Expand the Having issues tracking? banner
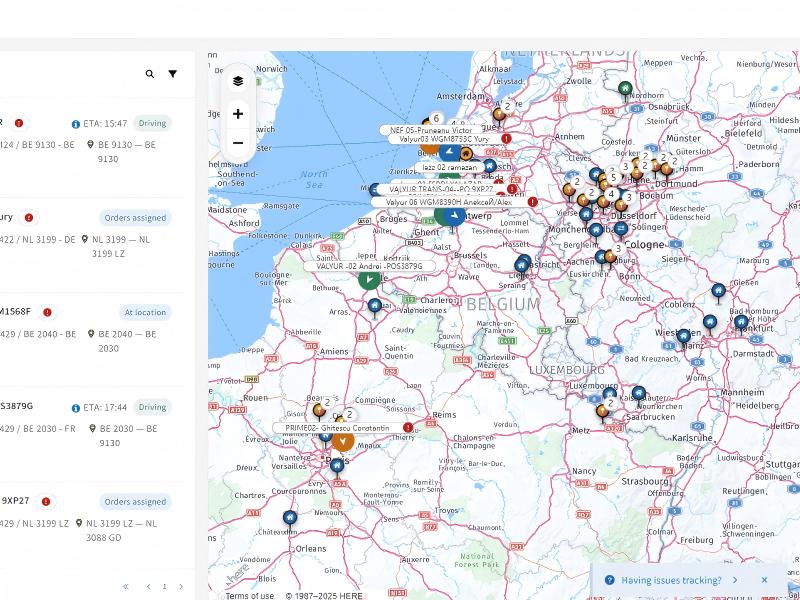The width and height of the screenshot is (800, 600). pos(735,580)
